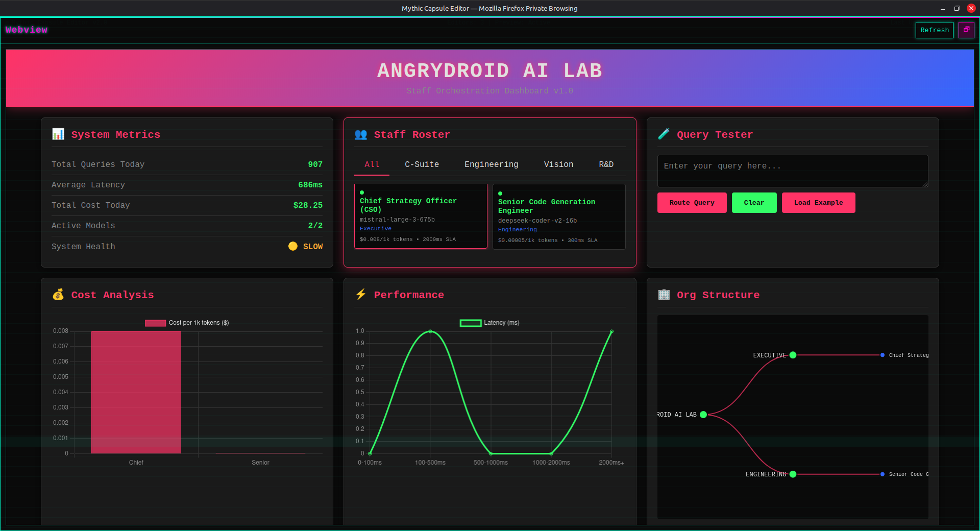Click the Staff Roster people icon

click(361, 134)
